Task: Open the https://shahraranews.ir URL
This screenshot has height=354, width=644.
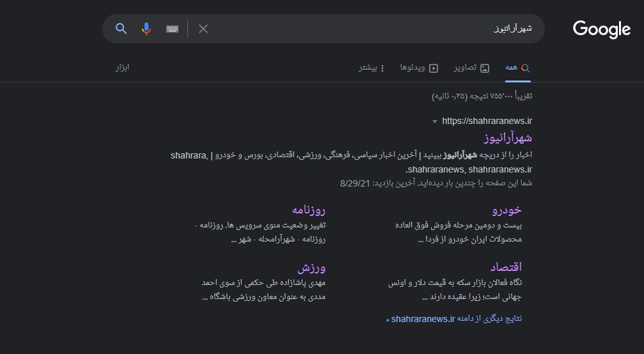Action: point(487,121)
